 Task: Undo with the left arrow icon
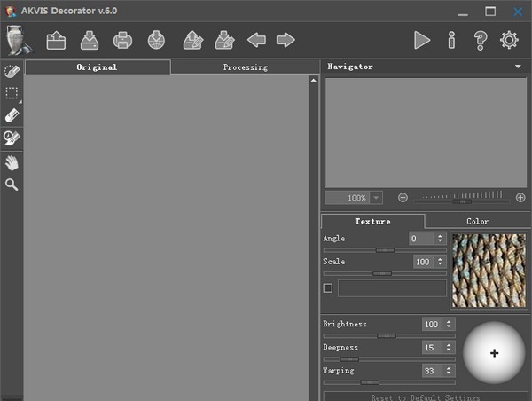257,40
